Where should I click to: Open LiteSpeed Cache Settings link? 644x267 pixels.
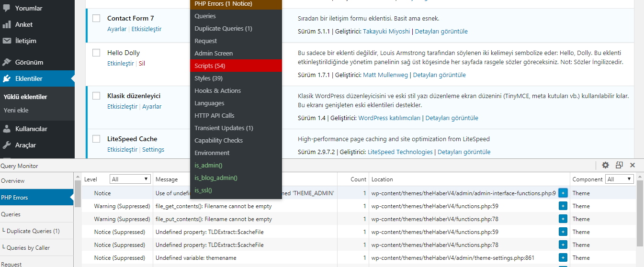coord(153,149)
